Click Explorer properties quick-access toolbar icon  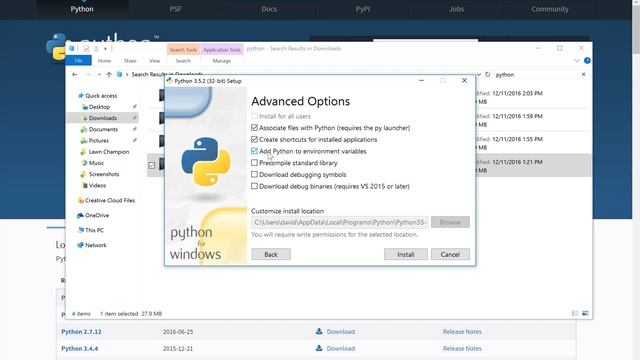pyautogui.click(x=86, y=49)
